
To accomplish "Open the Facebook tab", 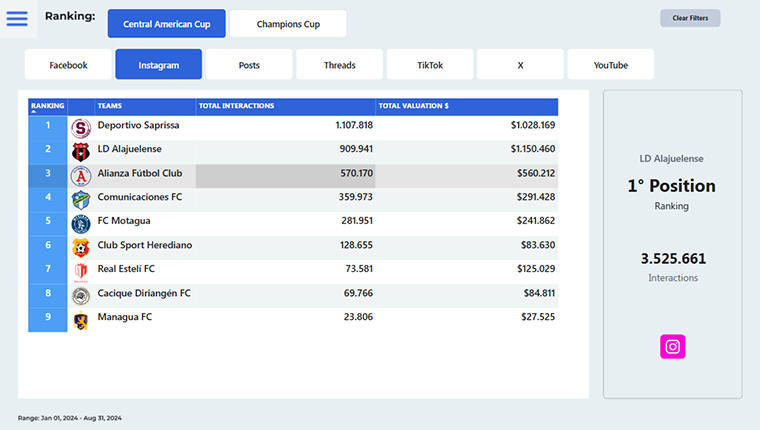I will 68,64.
